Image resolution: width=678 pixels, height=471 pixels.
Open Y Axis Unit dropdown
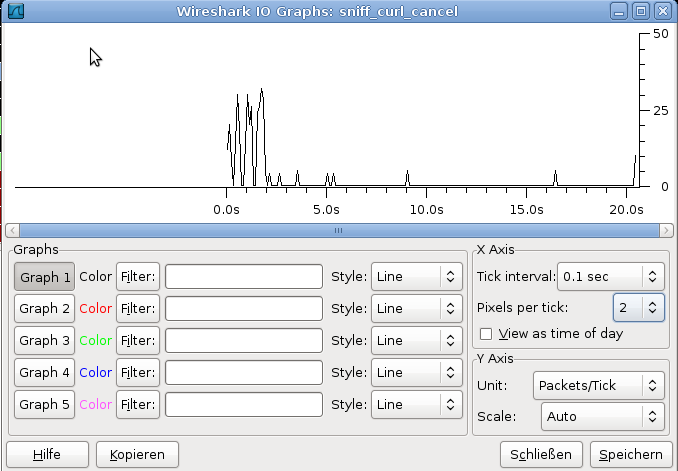click(x=599, y=385)
